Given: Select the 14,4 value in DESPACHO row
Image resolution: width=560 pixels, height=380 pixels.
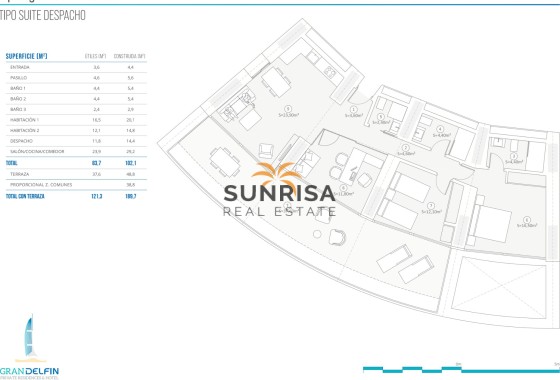Looking at the screenshot, I should tap(131, 141).
